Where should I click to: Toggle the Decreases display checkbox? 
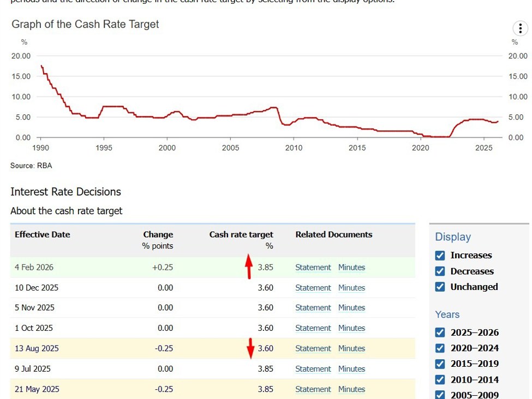click(x=440, y=271)
